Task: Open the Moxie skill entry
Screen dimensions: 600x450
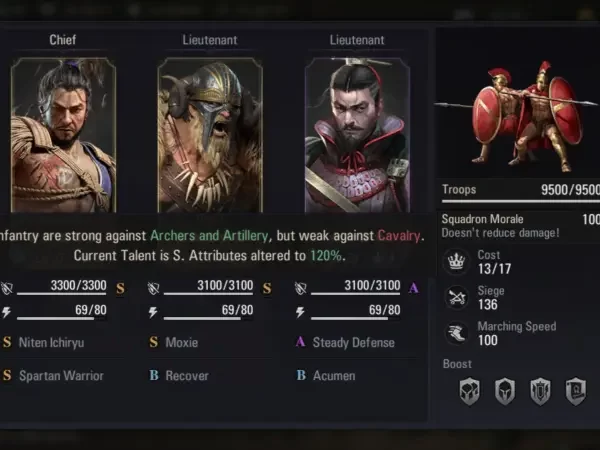Action: click(x=181, y=342)
